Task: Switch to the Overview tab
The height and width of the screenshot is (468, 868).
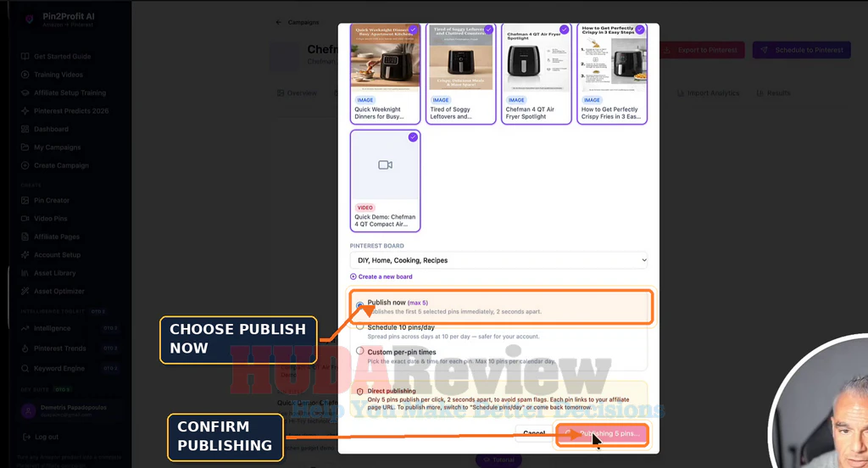Action: [298, 93]
